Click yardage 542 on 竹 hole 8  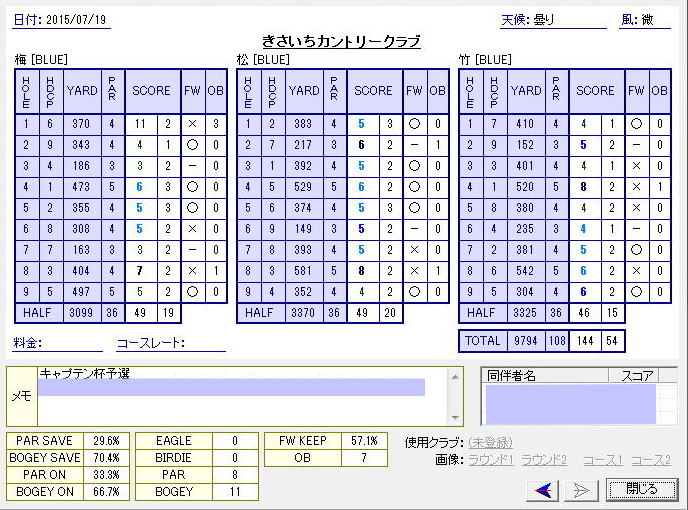(x=525, y=271)
